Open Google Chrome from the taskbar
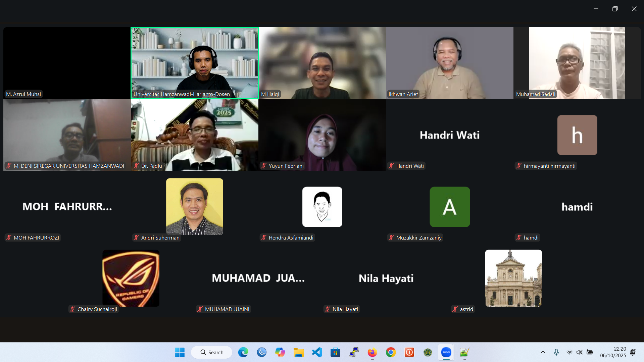 coord(391,352)
